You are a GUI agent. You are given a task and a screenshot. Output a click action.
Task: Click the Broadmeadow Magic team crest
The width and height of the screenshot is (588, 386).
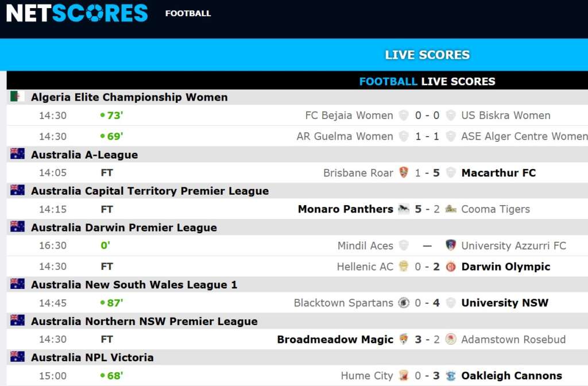(x=404, y=339)
